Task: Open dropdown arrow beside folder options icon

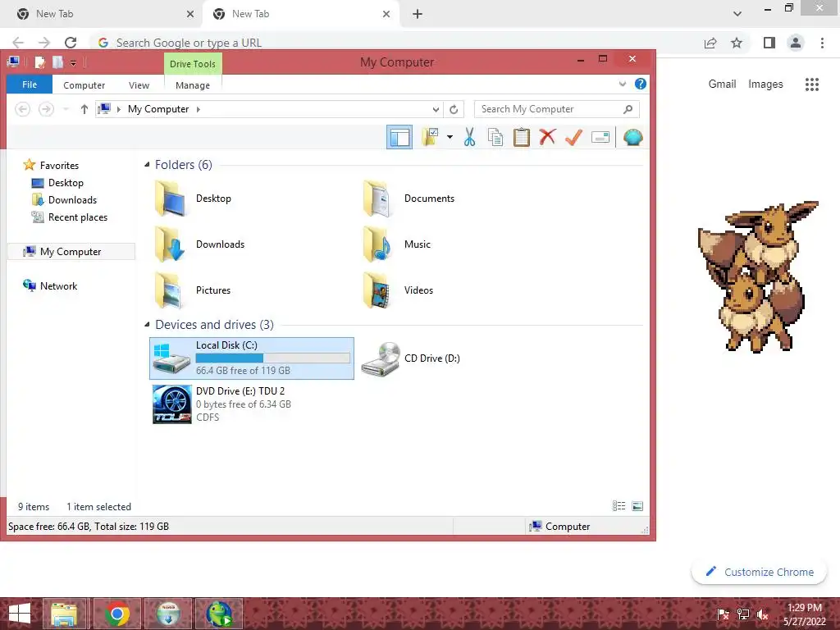Action: (x=450, y=137)
